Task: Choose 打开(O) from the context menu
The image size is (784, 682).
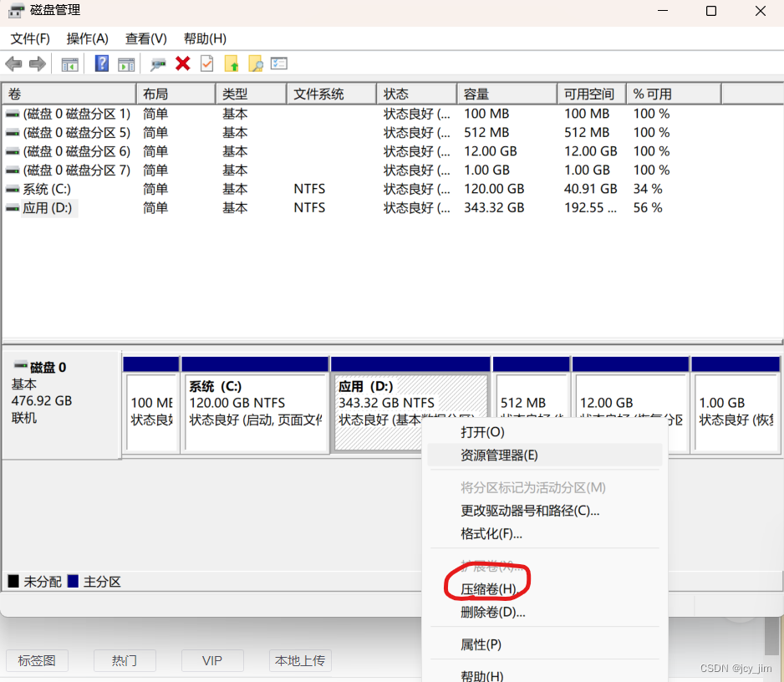Action: tap(545, 432)
